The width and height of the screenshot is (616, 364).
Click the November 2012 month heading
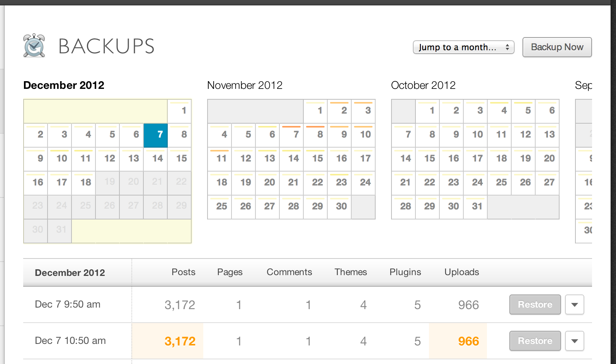(245, 85)
